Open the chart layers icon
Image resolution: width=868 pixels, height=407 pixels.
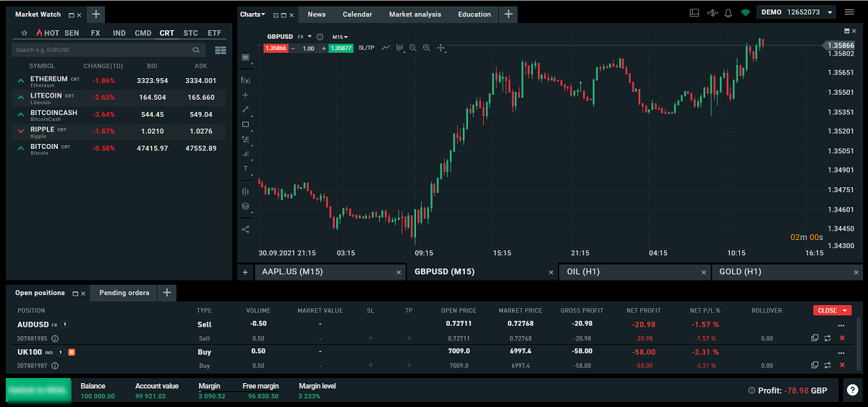pyautogui.click(x=245, y=206)
